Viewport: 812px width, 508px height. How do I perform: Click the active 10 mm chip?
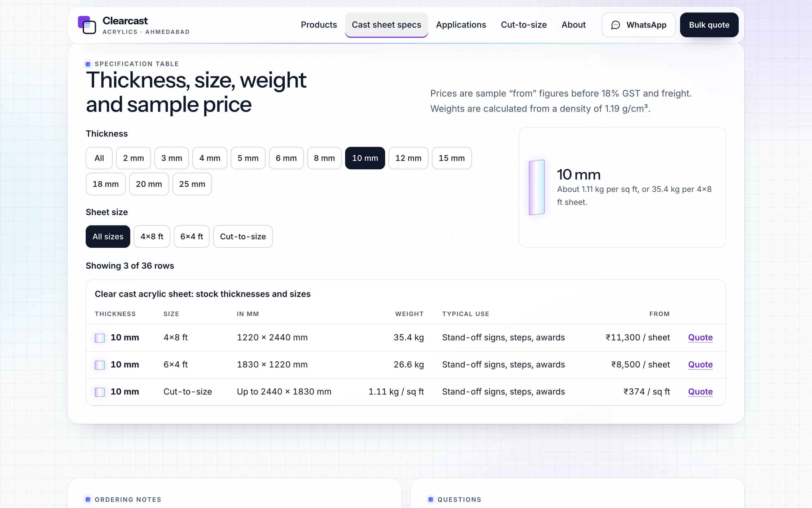point(365,158)
